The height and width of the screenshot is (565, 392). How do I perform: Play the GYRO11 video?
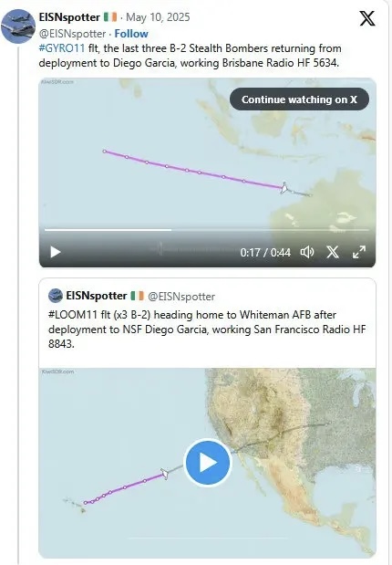[55, 252]
